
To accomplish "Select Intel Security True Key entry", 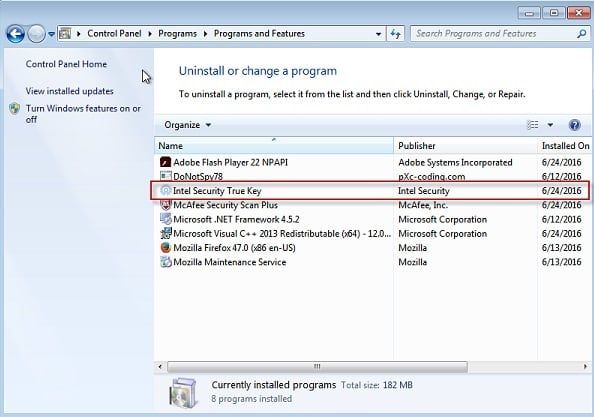I will pyautogui.click(x=373, y=191).
